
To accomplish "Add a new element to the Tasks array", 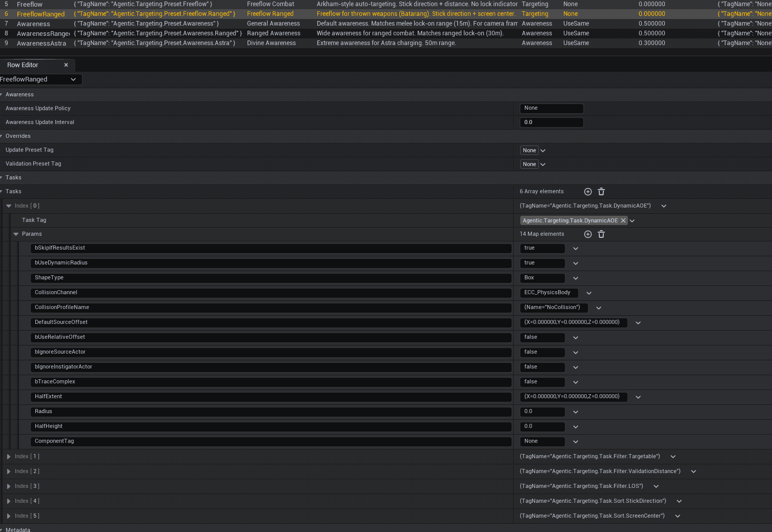I will click(x=587, y=191).
